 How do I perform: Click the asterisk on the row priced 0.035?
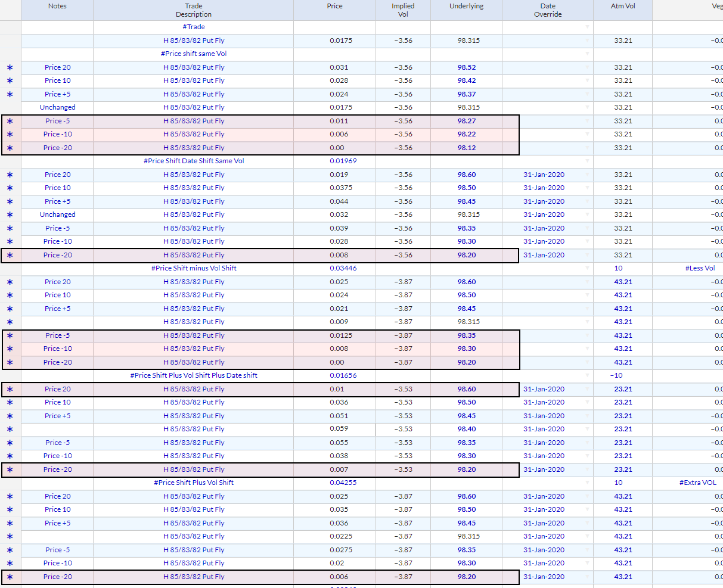10,510
